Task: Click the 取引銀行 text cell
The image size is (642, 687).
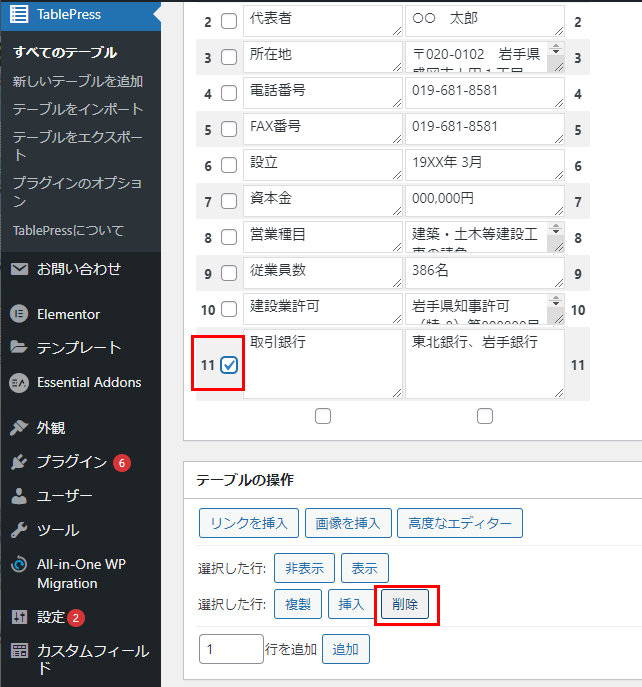Action: point(323,364)
